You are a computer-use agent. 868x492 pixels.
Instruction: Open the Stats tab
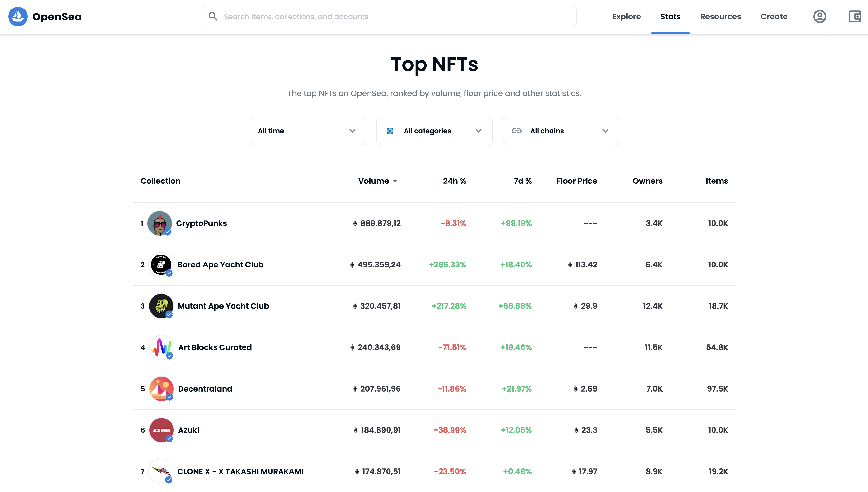pos(670,17)
